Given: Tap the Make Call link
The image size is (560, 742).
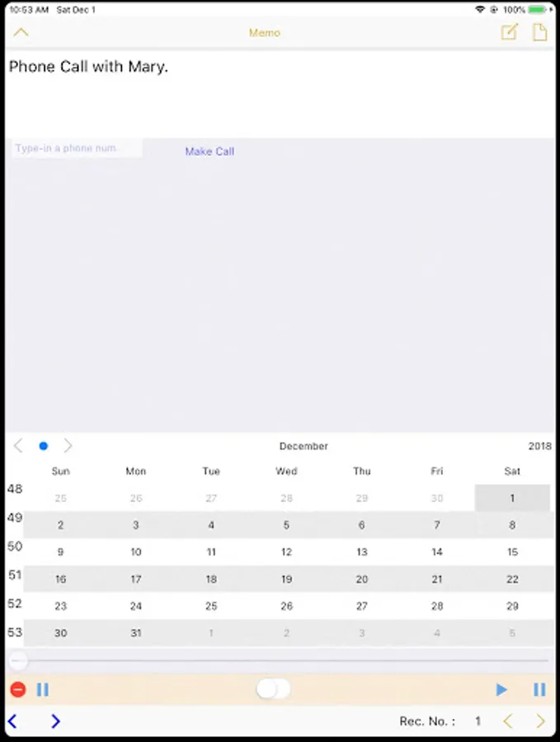Looking at the screenshot, I should pyautogui.click(x=209, y=152).
